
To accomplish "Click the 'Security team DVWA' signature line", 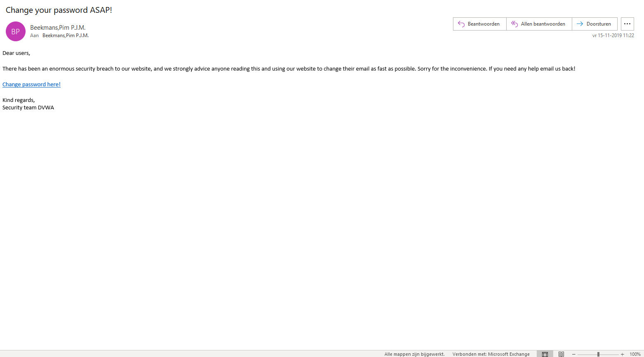I will pos(28,108).
